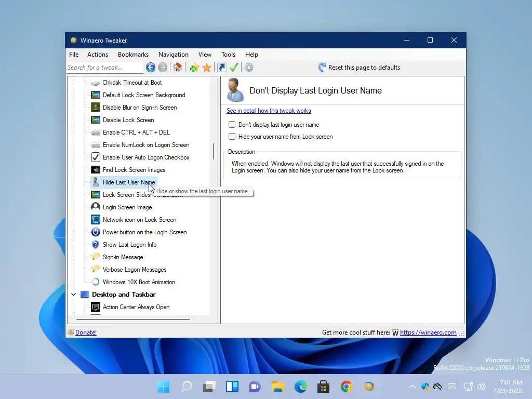Screen dimensions: 532x399
Task: Click the Enable User Auto Logon Checkbox icon
Action: click(96, 157)
